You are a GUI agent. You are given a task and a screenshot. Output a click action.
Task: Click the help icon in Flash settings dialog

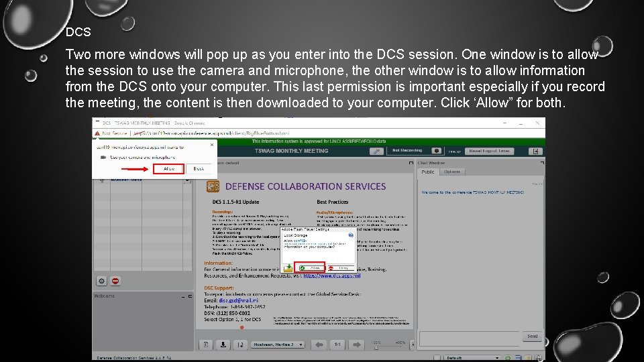coord(351,235)
